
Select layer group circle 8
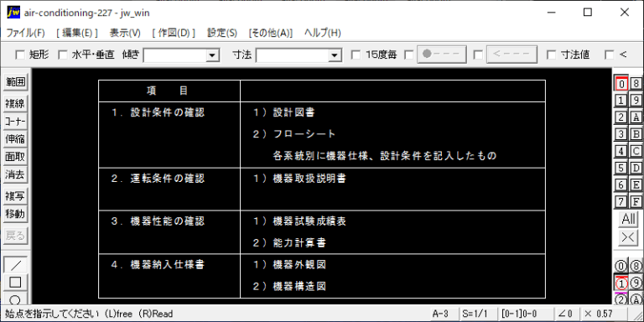636,266
